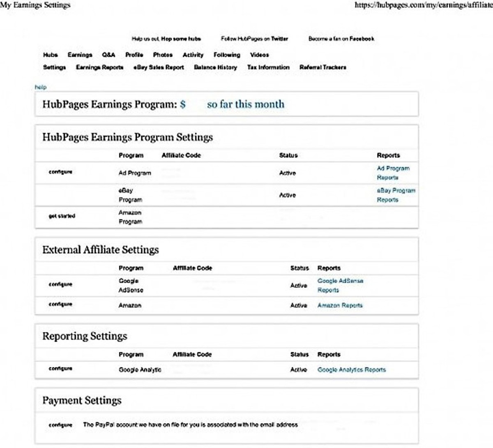This screenshot has width=493, height=448.
Task: Click the 'My Earnings Settings' page title
Action: click(x=35, y=5)
